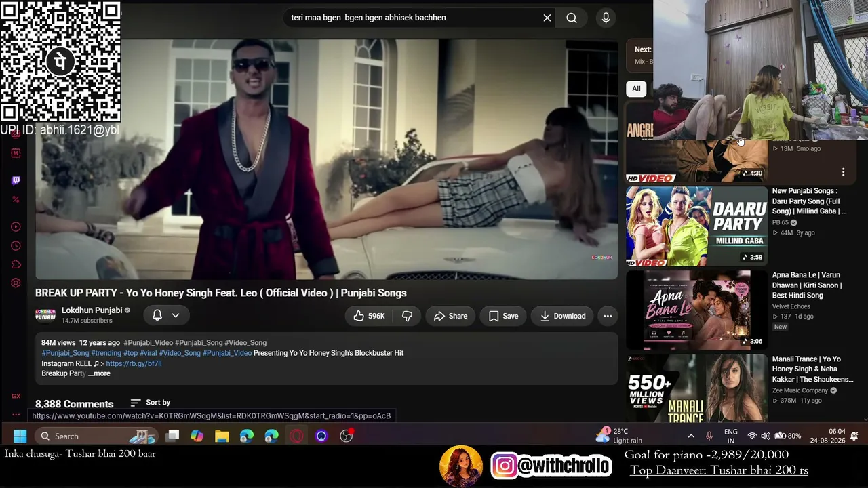Viewport: 868px width, 488px height.
Task: Open the Apna Bana Le video thumbnail
Action: [696, 310]
